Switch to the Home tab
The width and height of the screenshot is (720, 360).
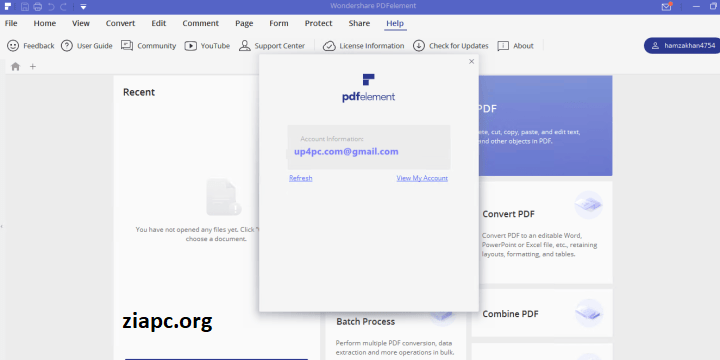point(45,23)
